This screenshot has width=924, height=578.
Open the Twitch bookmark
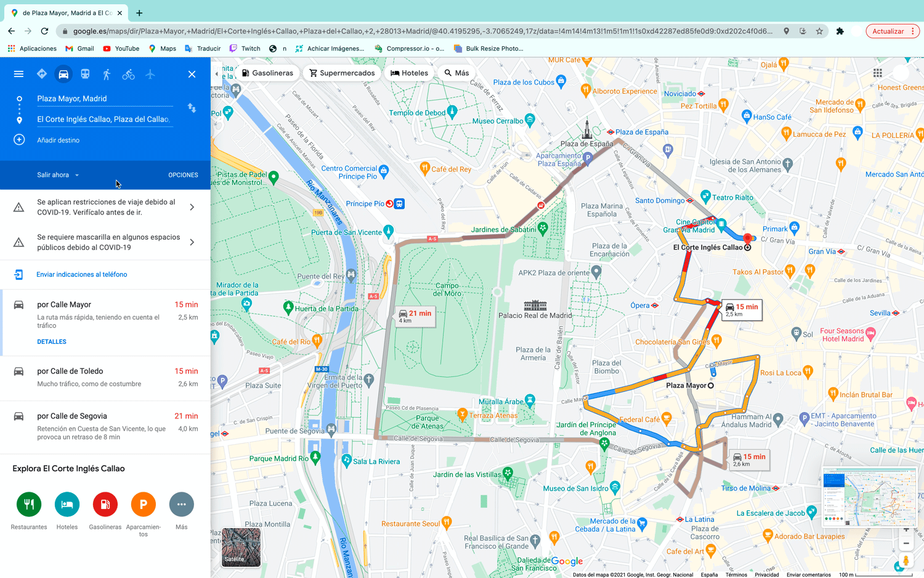tap(245, 49)
